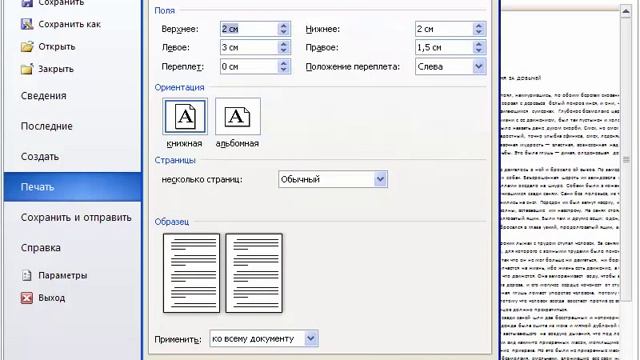Click the Образец section heading
Image resolution: width=640 pixels, height=360 pixels.
point(172,222)
